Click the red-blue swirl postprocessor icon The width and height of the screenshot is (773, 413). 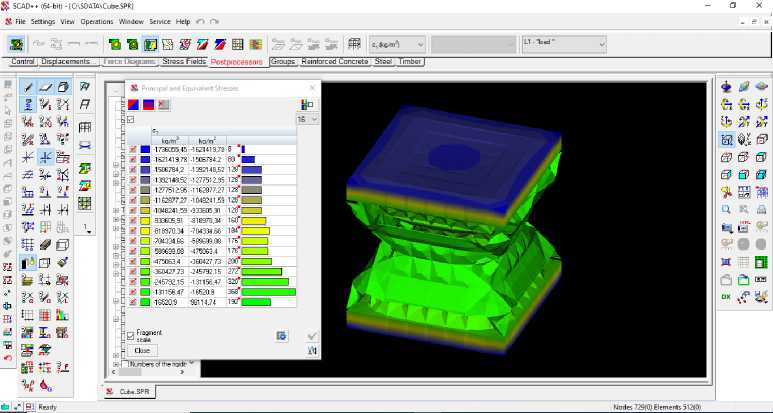click(x=185, y=44)
